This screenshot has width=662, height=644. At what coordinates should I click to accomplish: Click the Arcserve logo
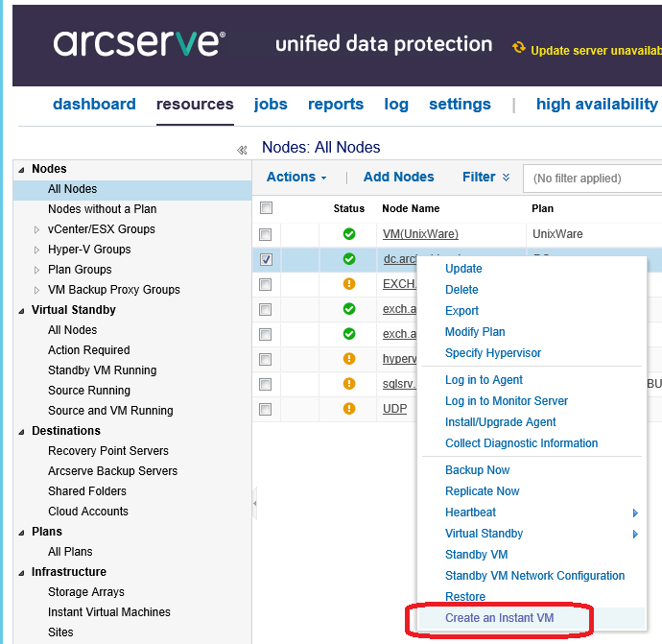139,43
